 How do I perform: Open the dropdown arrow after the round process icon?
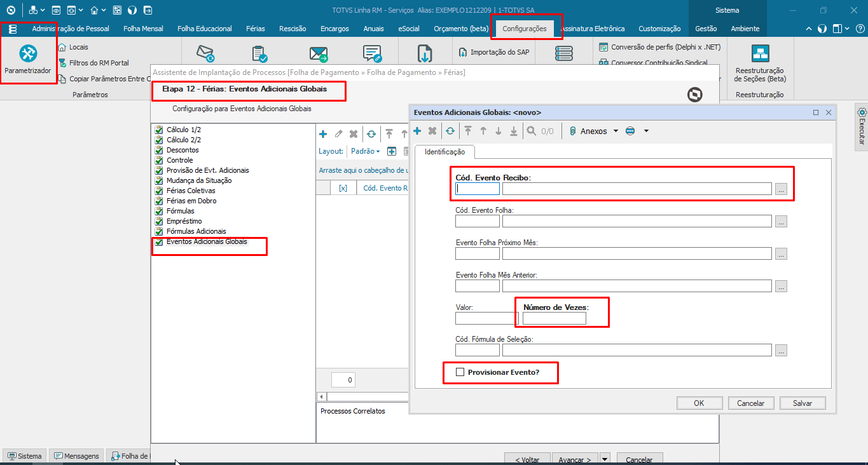coord(646,131)
